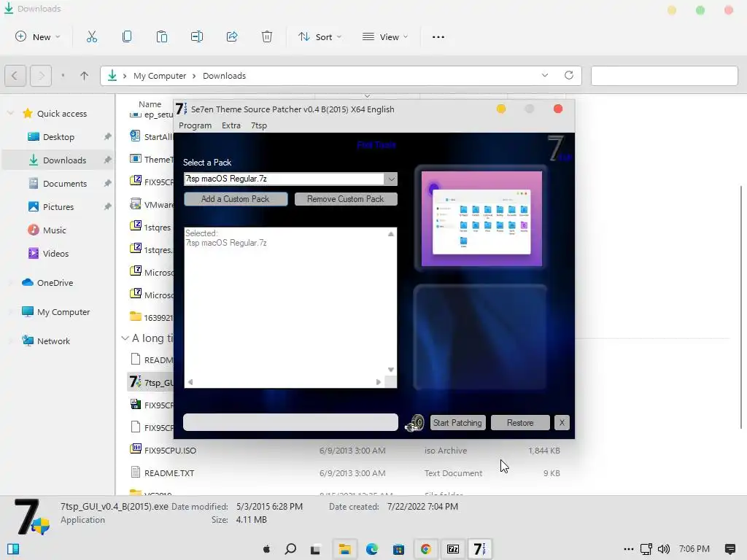
Task: Click Start Patching button
Action: (x=457, y=422)
